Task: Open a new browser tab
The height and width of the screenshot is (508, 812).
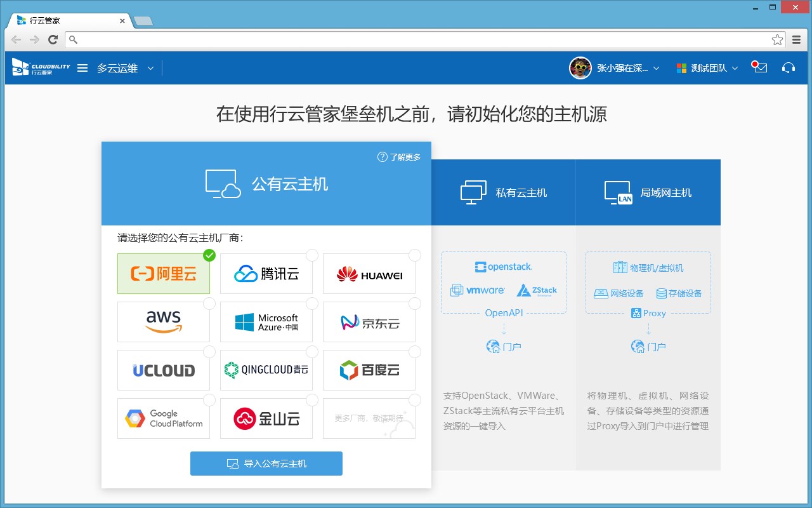Action: pos(143,21)
